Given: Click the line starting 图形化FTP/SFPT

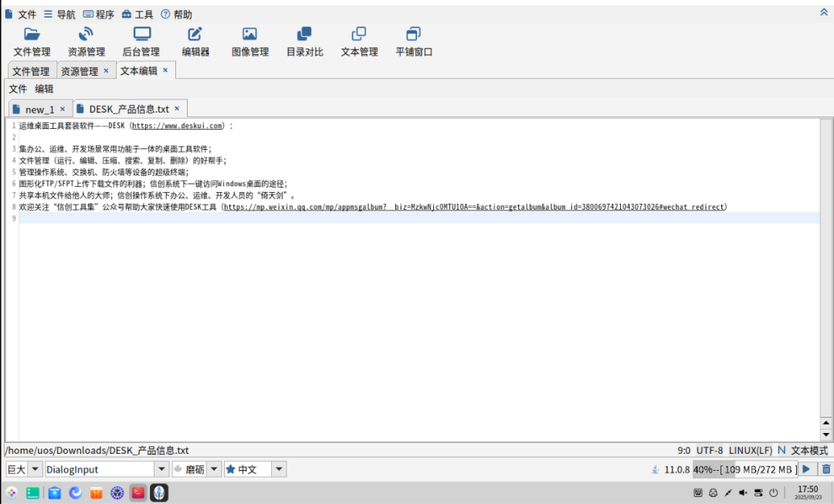Looking at the screenshot, I should tap(153, 184).
